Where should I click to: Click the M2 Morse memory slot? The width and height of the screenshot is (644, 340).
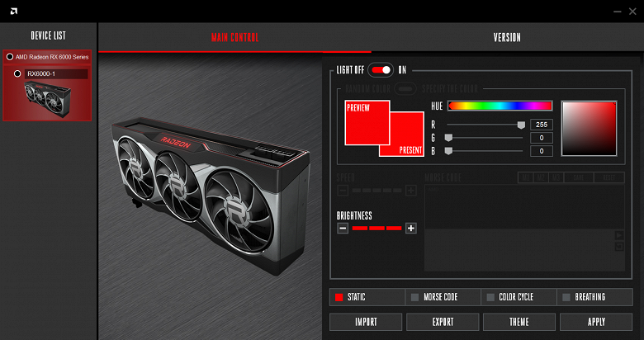pos(541,177)
